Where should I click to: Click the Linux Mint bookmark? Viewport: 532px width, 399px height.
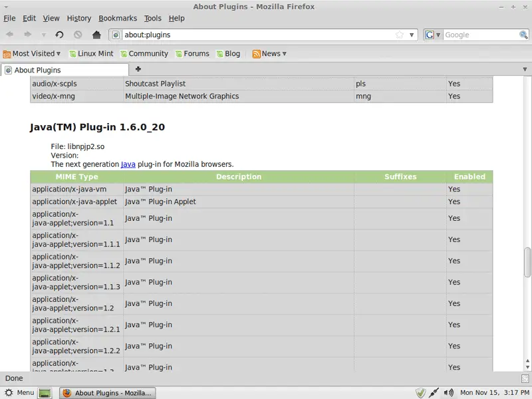(91, 54)
